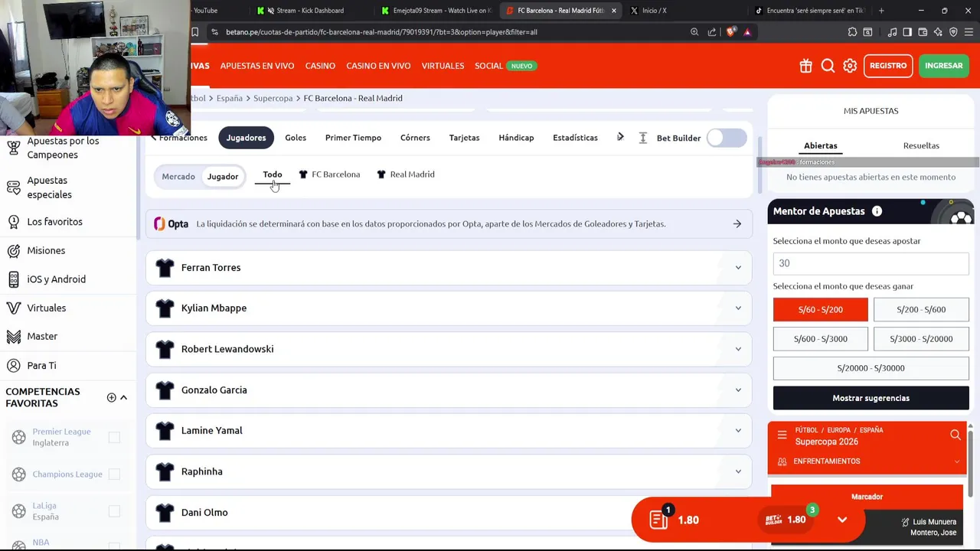980x551 pixels.
Task: Open the media control music-note icon
Action: tap(892, 32)
